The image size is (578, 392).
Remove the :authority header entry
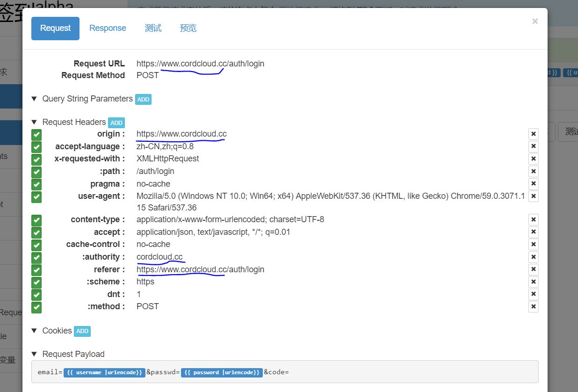(x=534, y=257)
